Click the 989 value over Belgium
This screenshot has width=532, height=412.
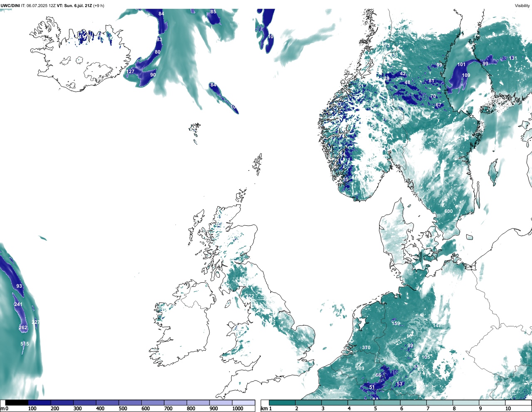point(360,368)
